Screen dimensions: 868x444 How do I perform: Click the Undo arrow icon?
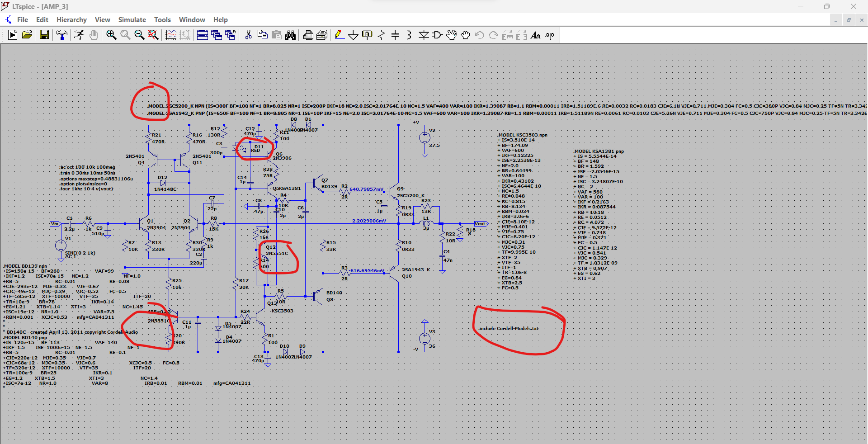point(480,35)
